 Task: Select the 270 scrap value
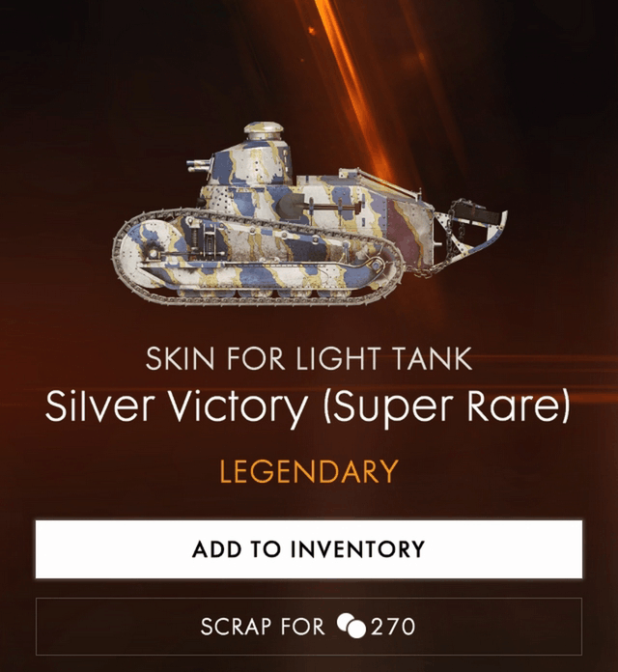pyautogui.click(x=393, y=627)
